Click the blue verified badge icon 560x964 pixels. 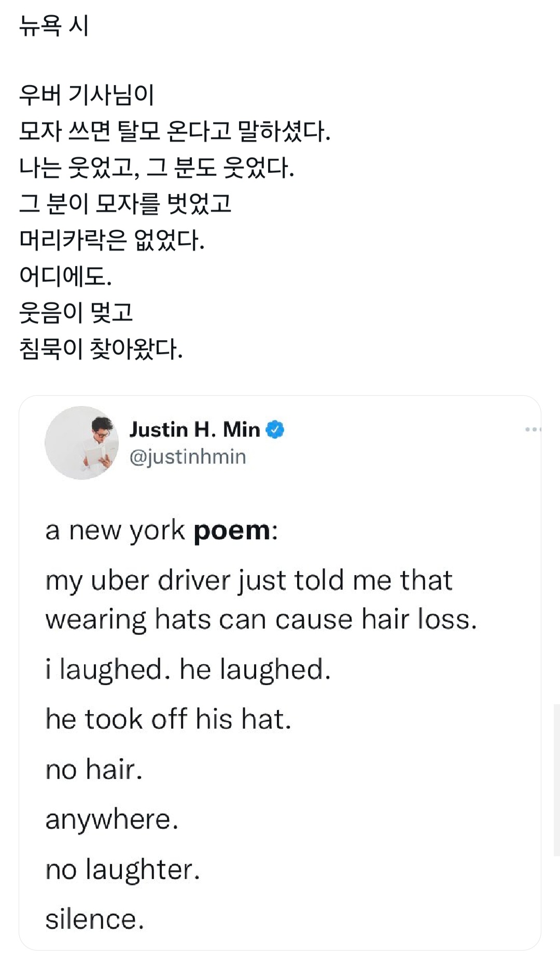[x=275, y=430]
